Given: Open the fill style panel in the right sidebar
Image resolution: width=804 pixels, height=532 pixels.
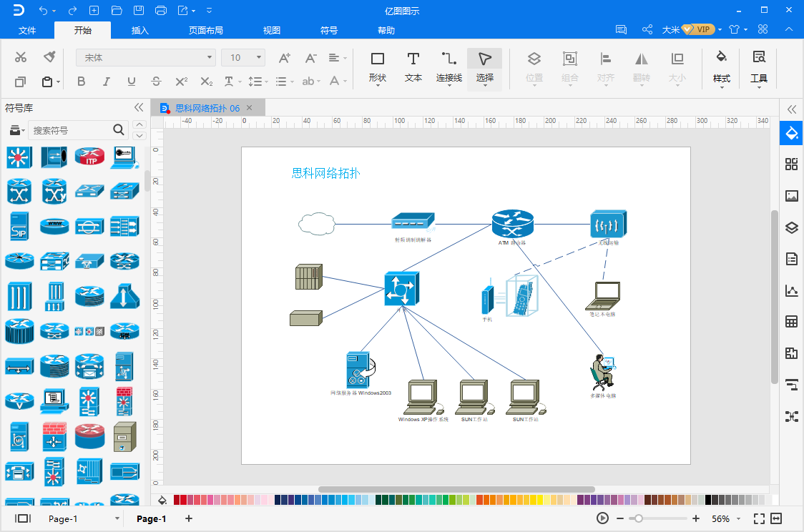Looking at the screenshot, I should pyautogui.click(x=792, y=133).
